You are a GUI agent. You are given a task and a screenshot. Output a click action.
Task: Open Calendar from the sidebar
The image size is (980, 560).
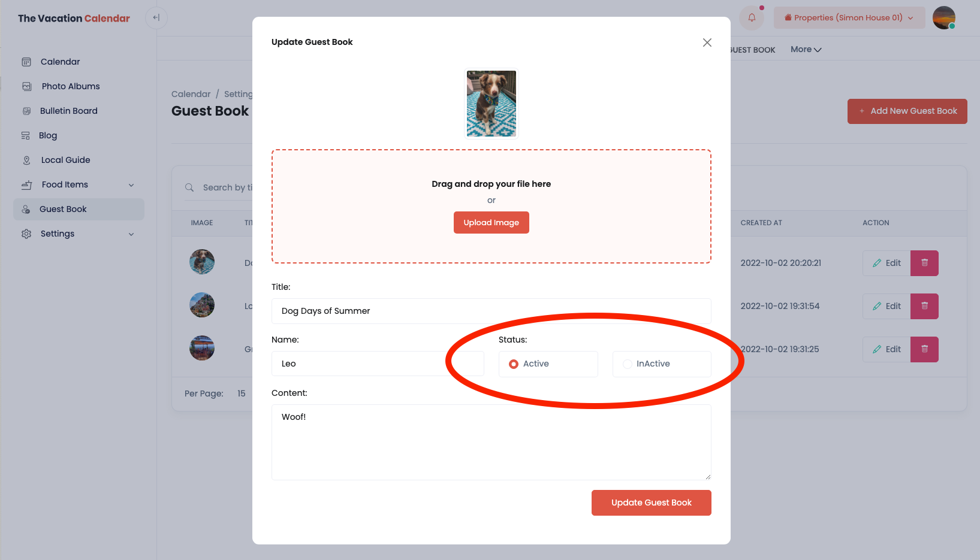click(60, 62)
